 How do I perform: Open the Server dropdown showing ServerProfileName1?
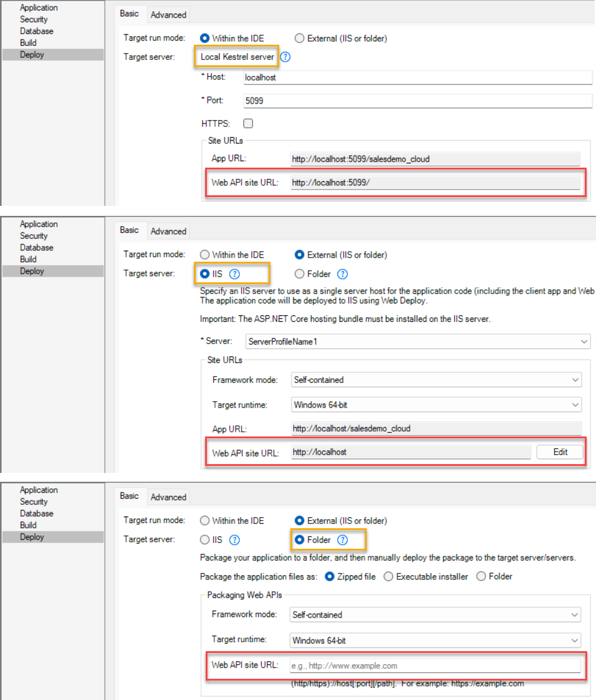(x=417, y=341)
